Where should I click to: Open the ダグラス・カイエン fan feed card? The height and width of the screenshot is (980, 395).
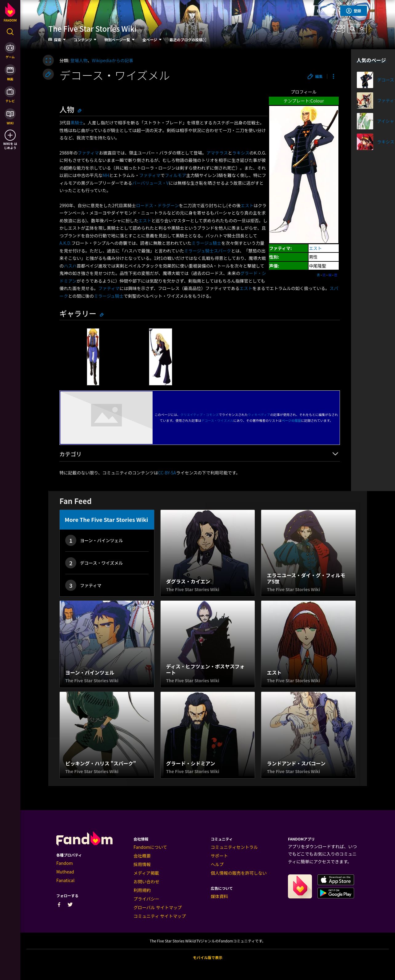[x=208, y=553]
